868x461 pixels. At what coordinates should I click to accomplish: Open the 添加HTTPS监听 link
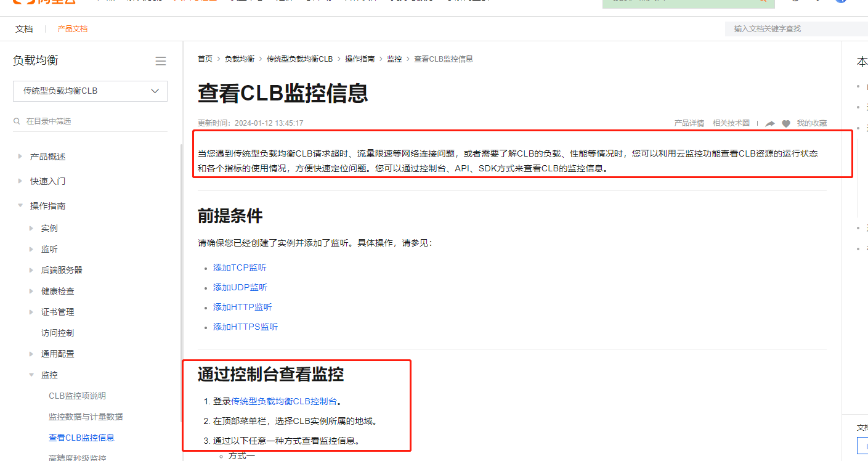pyautogui.click(x=245, y=327)
